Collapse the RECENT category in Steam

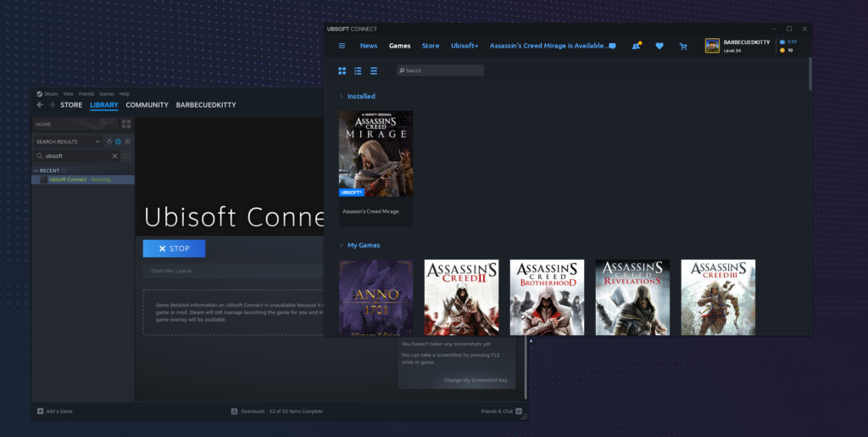36,171
